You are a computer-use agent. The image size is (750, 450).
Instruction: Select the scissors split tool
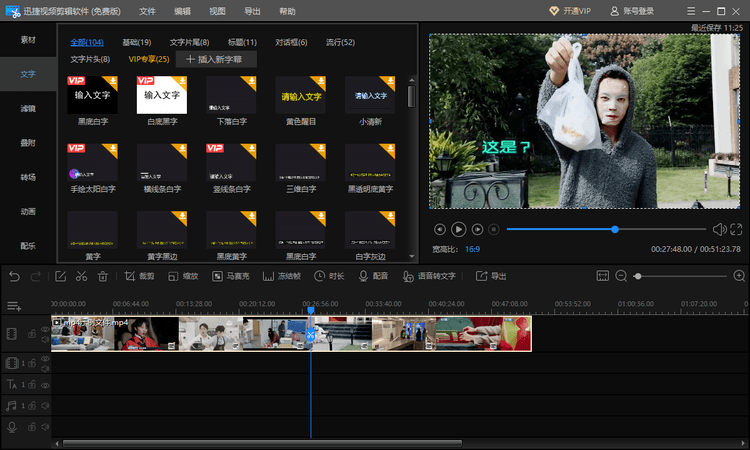click(x=81, y=276)
